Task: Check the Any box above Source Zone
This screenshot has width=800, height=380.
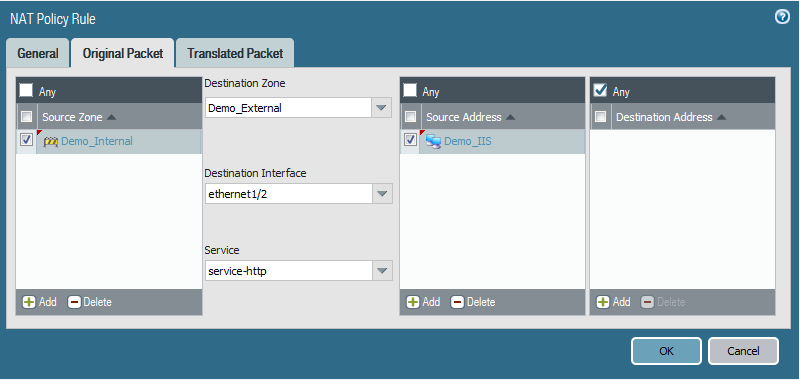Action: (26, 90)
